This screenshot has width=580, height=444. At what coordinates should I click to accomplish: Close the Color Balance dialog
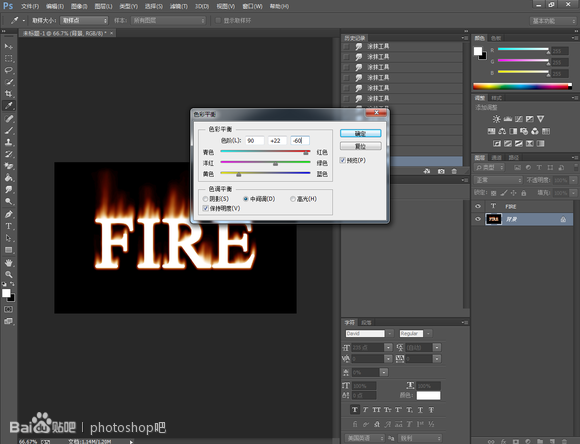tap(376, 112)
